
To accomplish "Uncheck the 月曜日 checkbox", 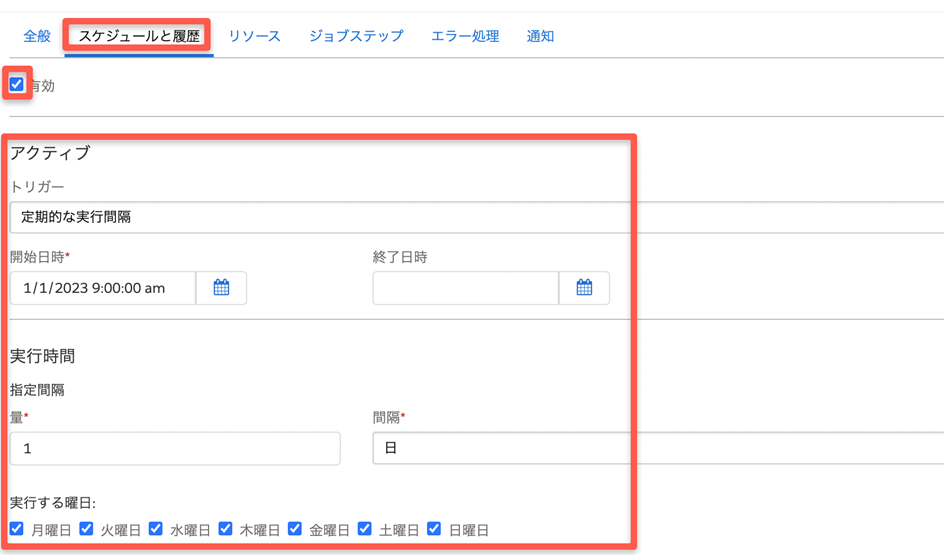I will 17,529.
